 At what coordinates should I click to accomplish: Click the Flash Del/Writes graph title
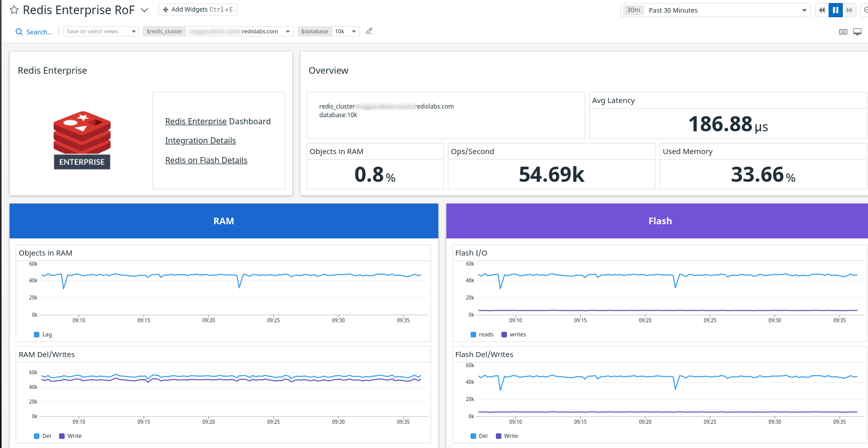[484, 355]
